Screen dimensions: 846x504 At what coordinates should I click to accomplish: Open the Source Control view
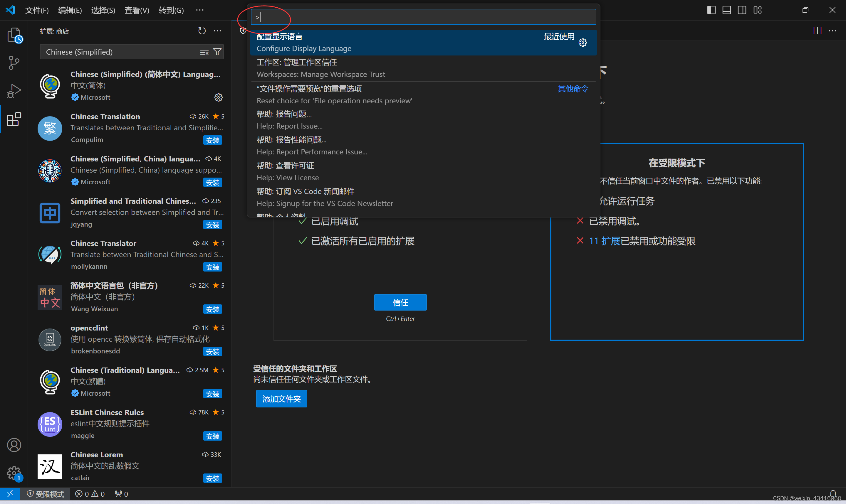click(14, 63)
